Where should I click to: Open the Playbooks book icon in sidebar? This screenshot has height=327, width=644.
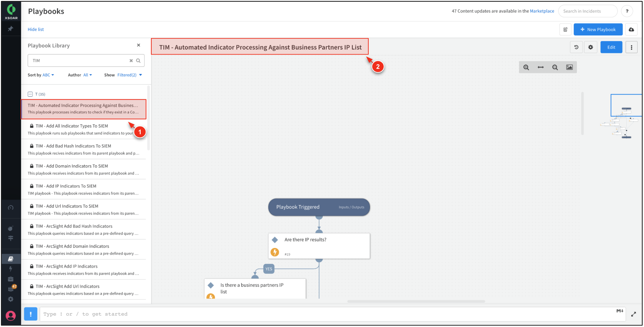11,259
